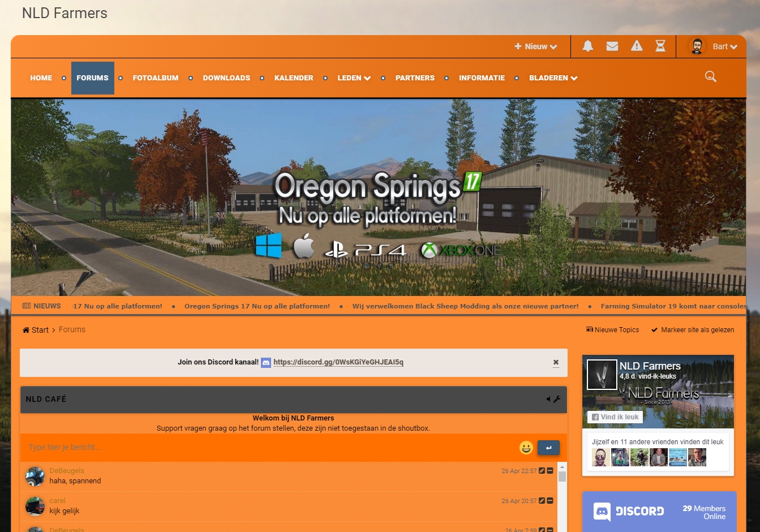Open the search magnifier icon
This screenshot has width=760, height=532.
tap(711, 76)
